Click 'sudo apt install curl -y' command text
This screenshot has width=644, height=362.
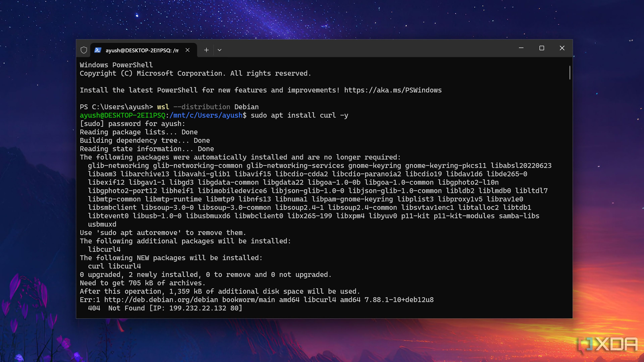click(x=299, y=115)
